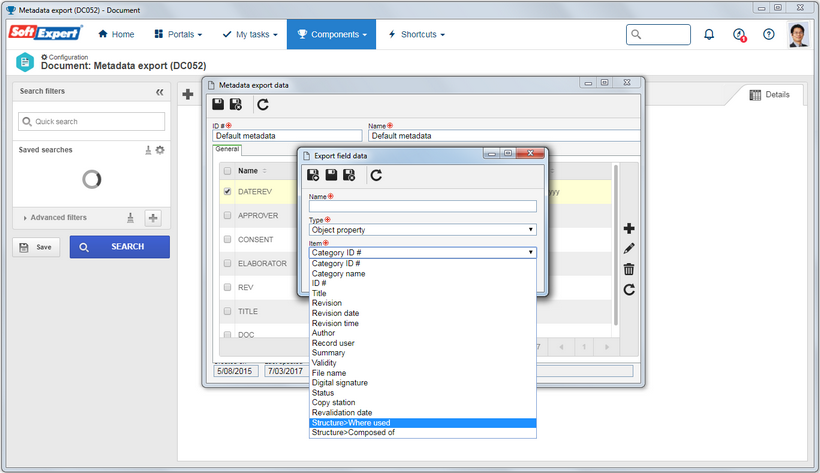Check the TITLE row checkbox
This screenshot has width=820, height=473.
coord(227,311)
